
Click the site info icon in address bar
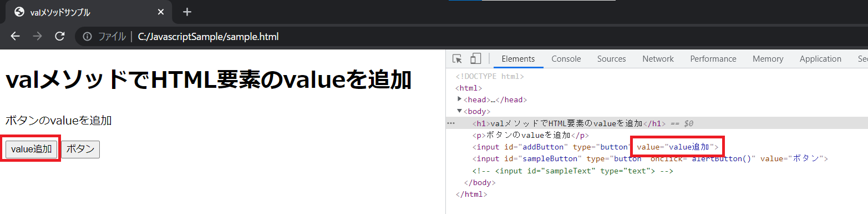pos(87,37)
